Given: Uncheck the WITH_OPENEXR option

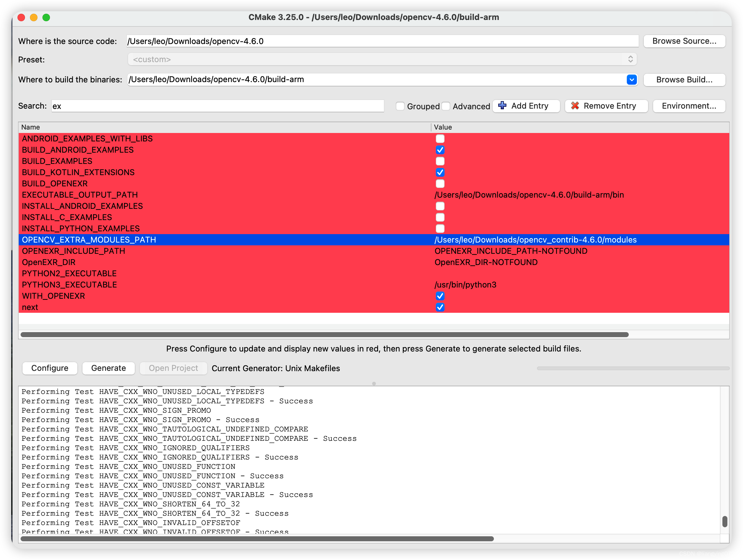Looking at the screenshot, I should click(x=440, y=296).
